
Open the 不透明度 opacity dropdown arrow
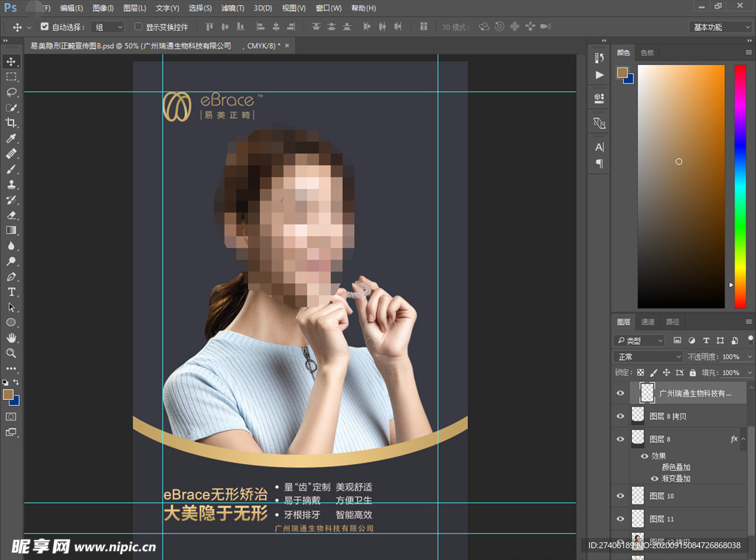(749, 356)
